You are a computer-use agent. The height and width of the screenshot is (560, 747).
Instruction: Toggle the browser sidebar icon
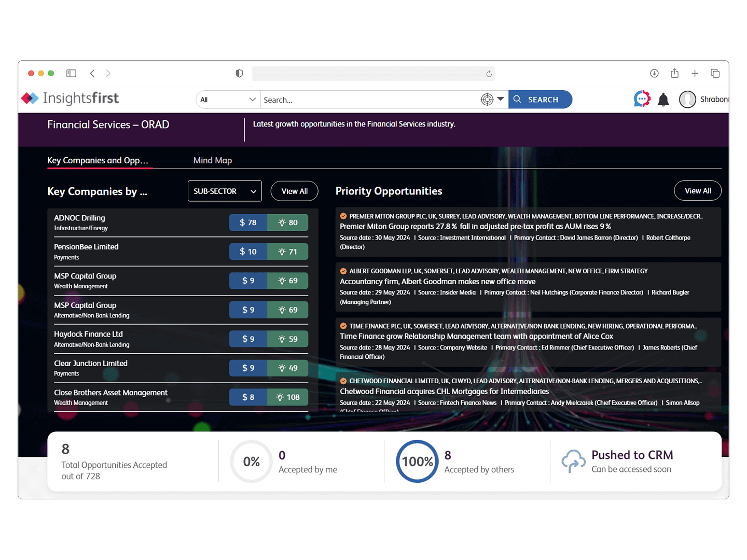pyautogui.click(x=72, y=73)
